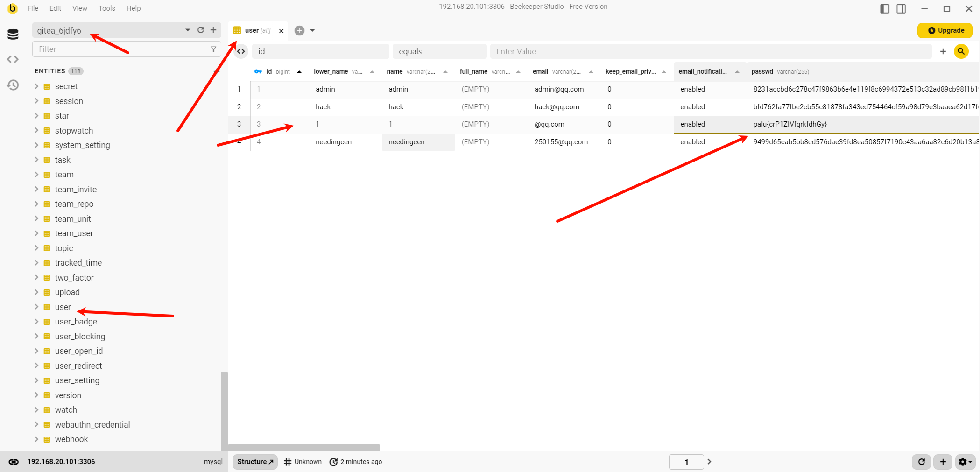Expand the user_badge table tree node

click(36, 322)
